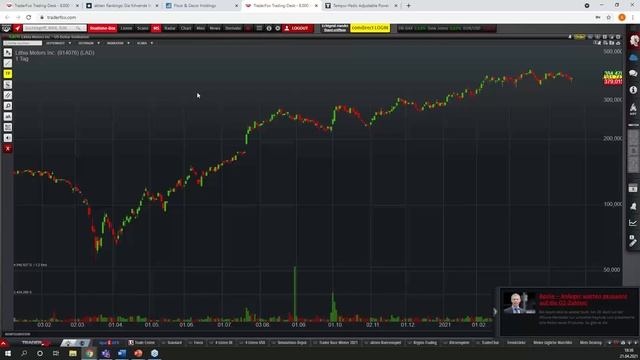Image resolution: width=640 pixels, height=360 pixels.
Task: Reload the page with the browser refresh icon
Action: pyautogui.click(x=29, y=17)
